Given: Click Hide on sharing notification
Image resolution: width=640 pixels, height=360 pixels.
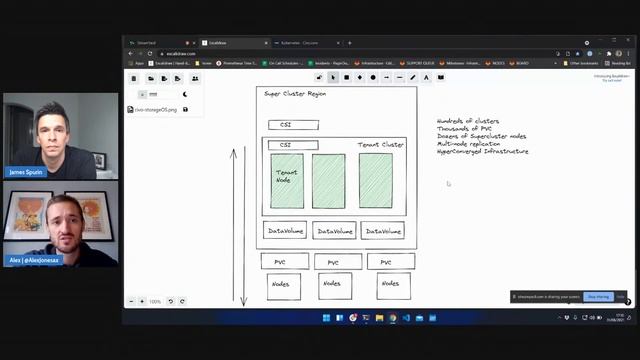Looking at the screenshot, I should 620,297.
